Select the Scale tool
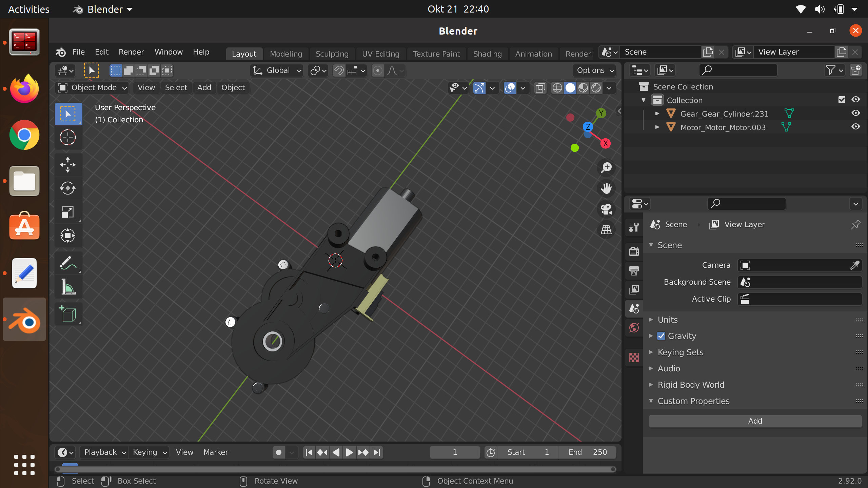 pos(68,212)
